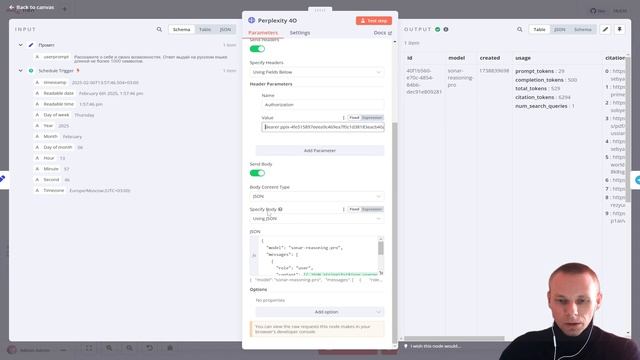Viewport: 640px width, 360px height.
Task: Toggle the Send Body switch off
Action: point(257,173)
